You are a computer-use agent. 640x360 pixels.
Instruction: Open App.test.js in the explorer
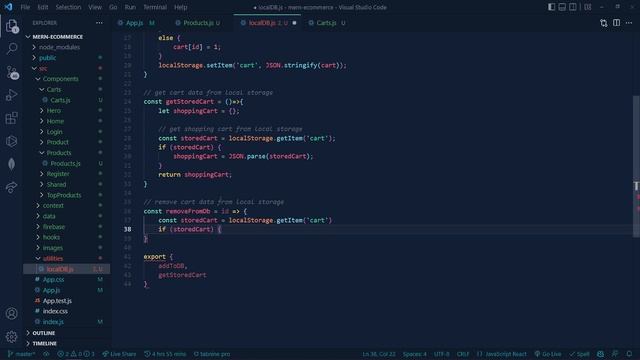[66, 301]
